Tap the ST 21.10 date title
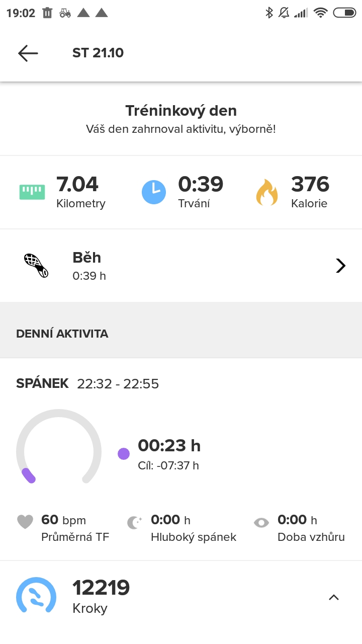Image resolution: width=362 pixels, height=644 pixels. [98, 53]
